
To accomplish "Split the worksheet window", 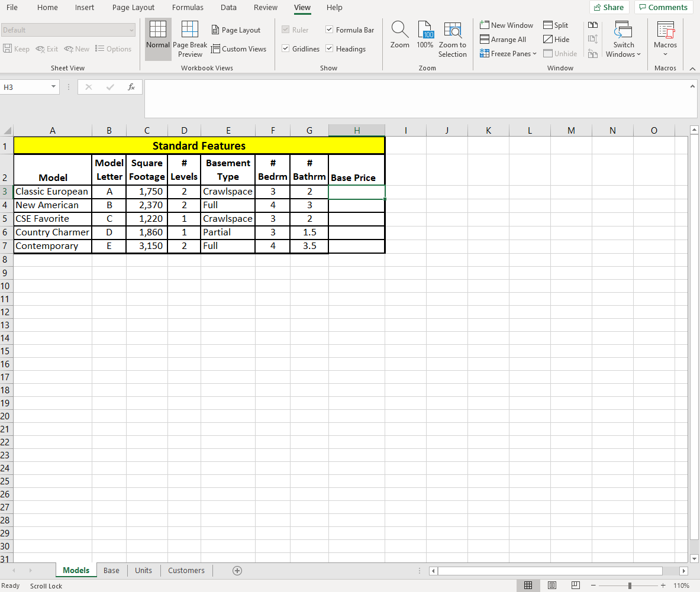I will click(555, 25).
